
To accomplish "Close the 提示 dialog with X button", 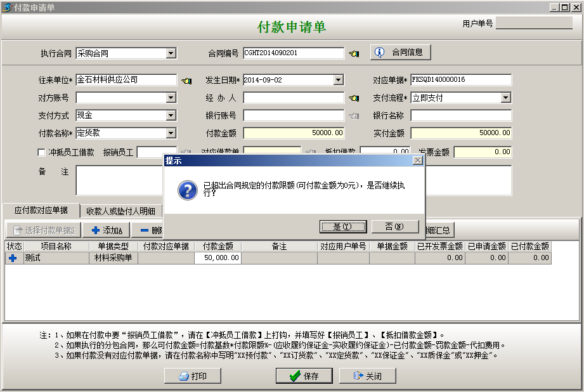I will (417, 160).
